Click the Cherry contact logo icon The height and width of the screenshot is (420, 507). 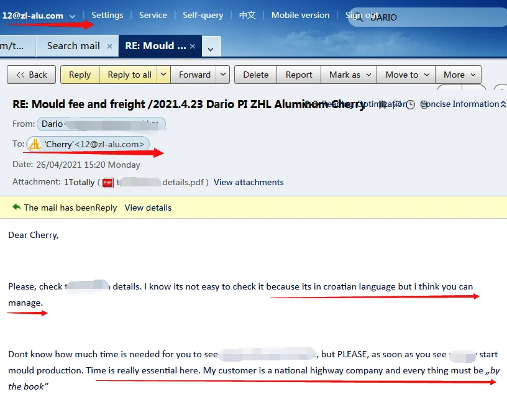(35, 144)
